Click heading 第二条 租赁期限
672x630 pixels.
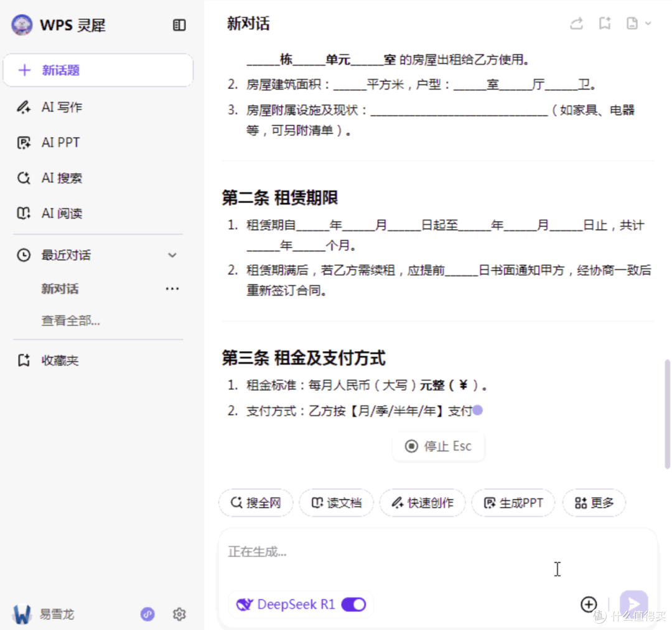pos(280,198)
